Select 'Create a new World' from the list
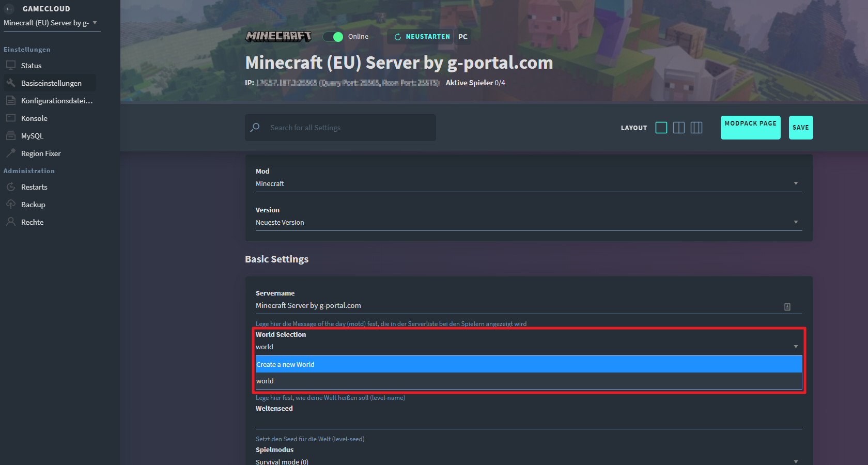 pyautogui.click(x=527, y=364)
